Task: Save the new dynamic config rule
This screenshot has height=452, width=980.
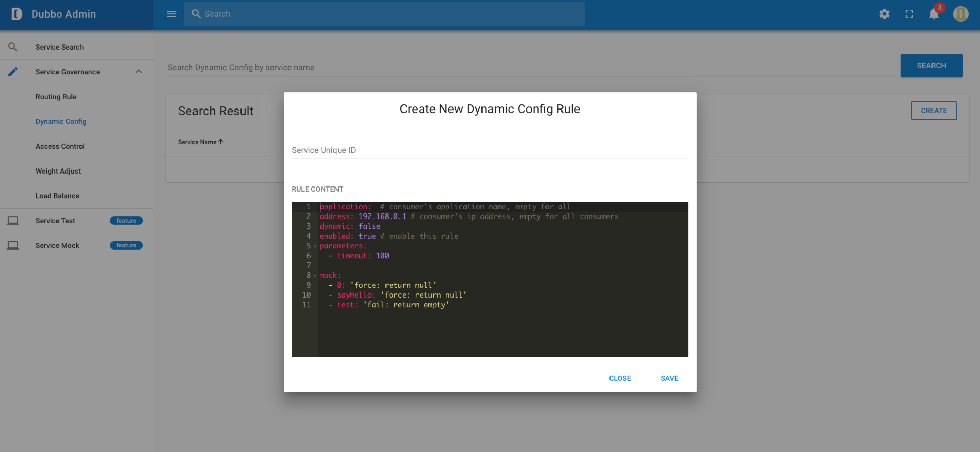Action: [669, 378]
